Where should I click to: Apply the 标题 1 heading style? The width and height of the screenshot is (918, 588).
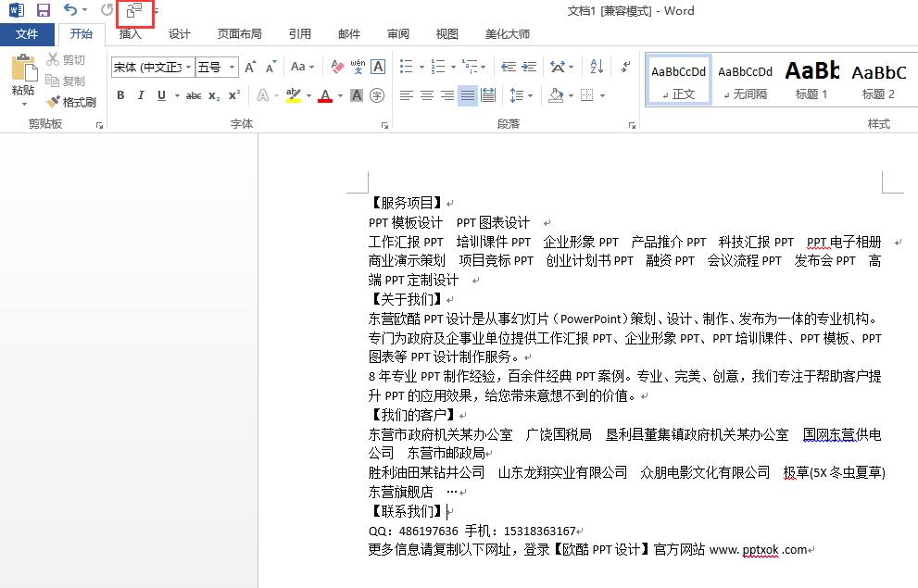coord(811,81)
